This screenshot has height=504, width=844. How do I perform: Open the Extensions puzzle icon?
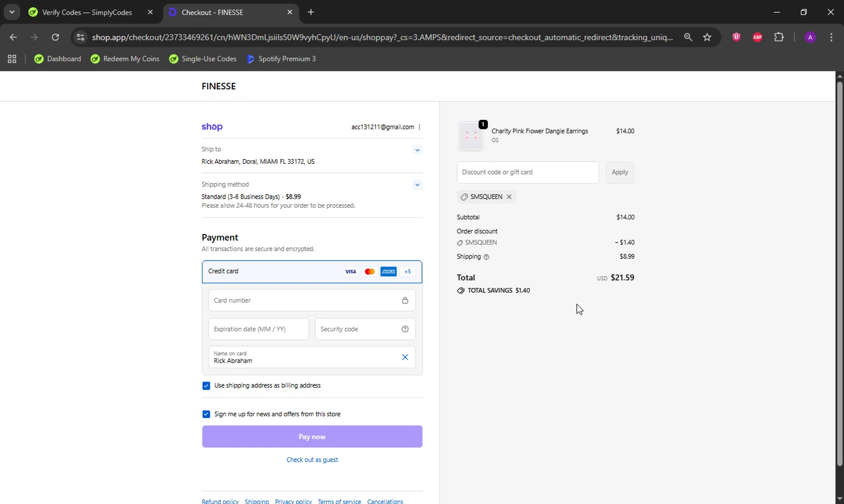(x=779, y=37)
